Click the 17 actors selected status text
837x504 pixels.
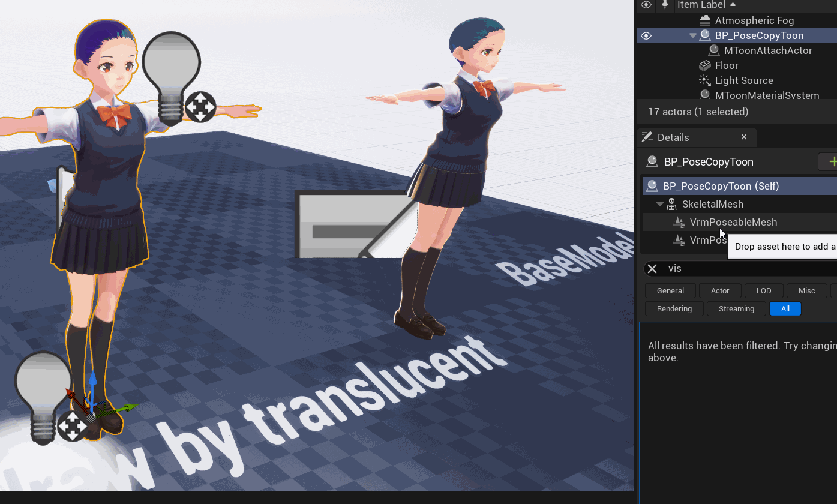pyautogui.click(x=698, y=112)
